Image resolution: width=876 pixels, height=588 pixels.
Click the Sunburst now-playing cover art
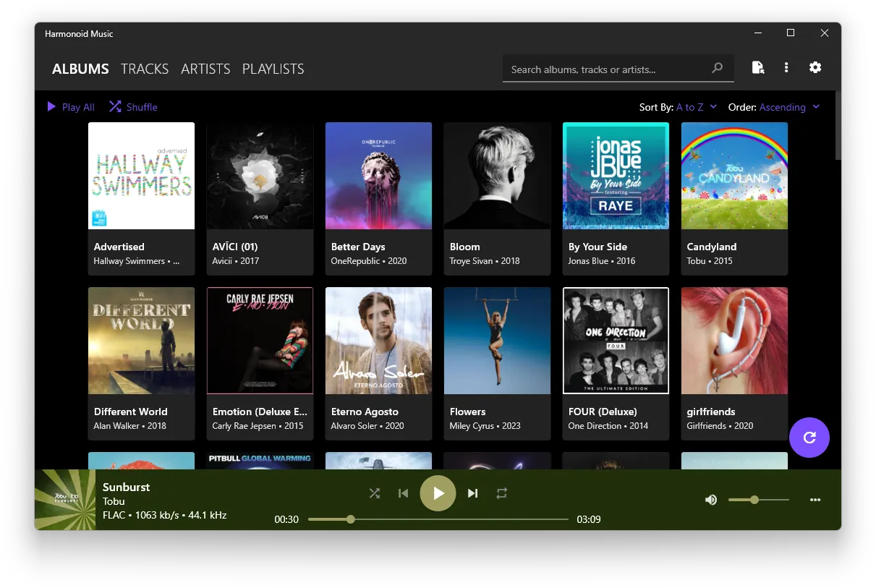(x=65, y=500)
